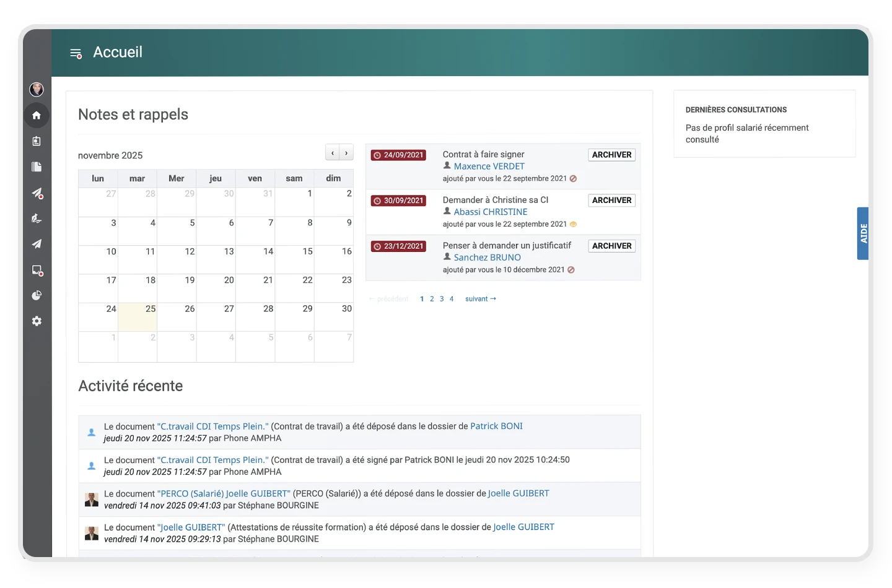The width and height of the screenshot is (892, 588).
Task: Toggle the eye icon on Christine's reminder
Action: [x=573, y=224]
